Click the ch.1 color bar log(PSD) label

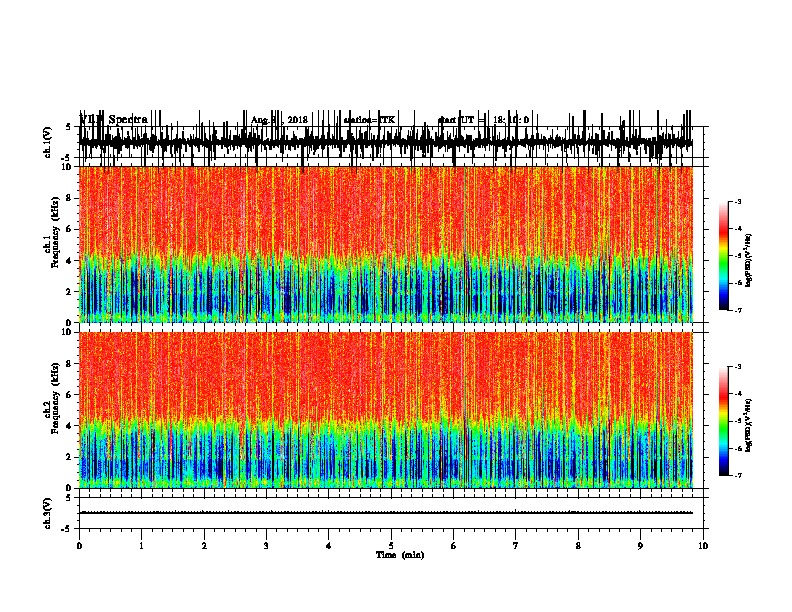[x=749, y=260]
